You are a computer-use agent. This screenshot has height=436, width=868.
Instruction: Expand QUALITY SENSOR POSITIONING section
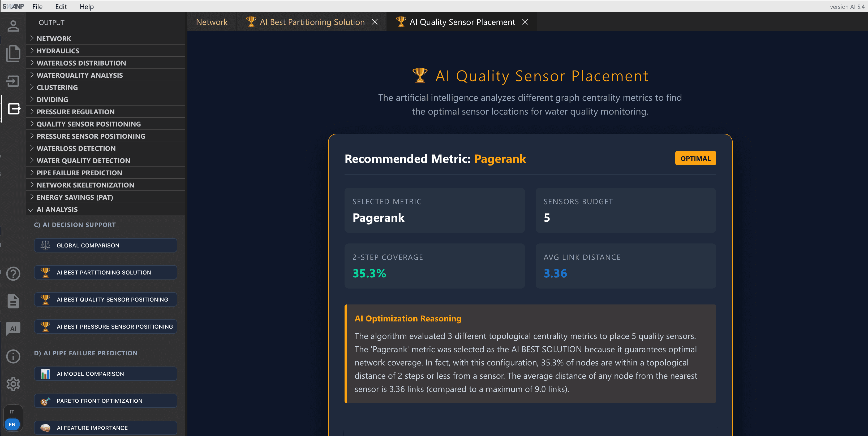(105, 124)
